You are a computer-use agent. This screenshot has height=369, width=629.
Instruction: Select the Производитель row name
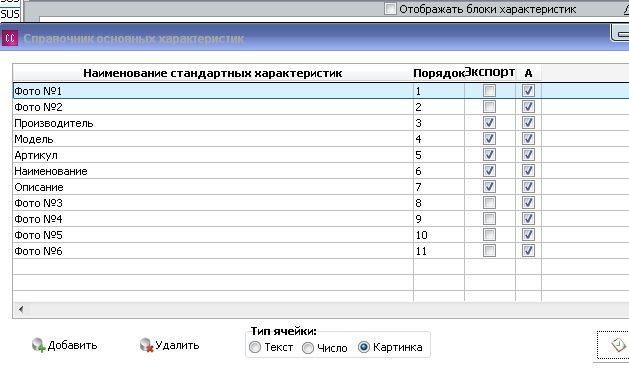[x=54, y=123]
